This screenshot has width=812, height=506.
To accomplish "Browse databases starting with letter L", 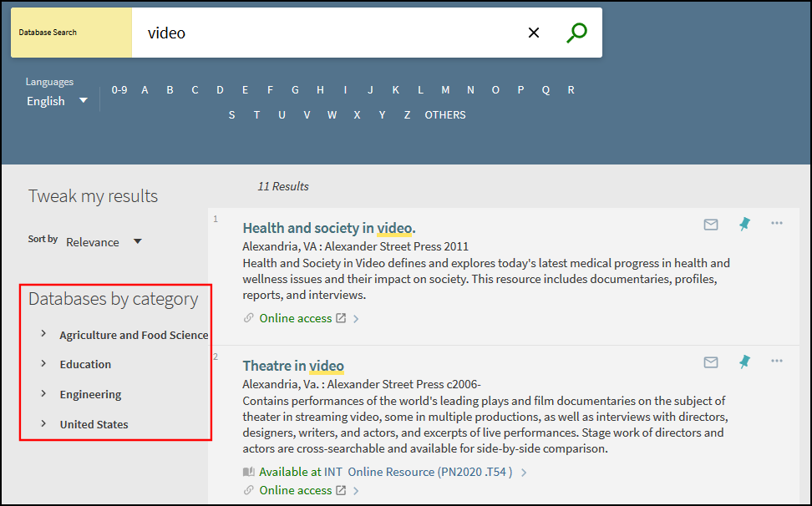I will point(420,90).
